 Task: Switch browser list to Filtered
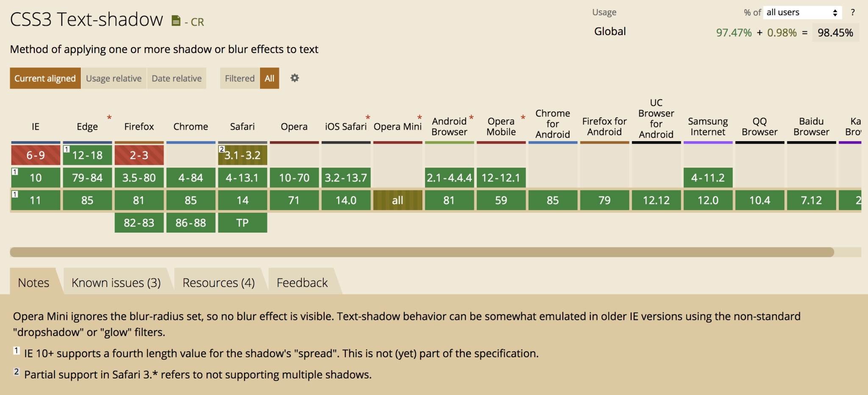point(239,78)
